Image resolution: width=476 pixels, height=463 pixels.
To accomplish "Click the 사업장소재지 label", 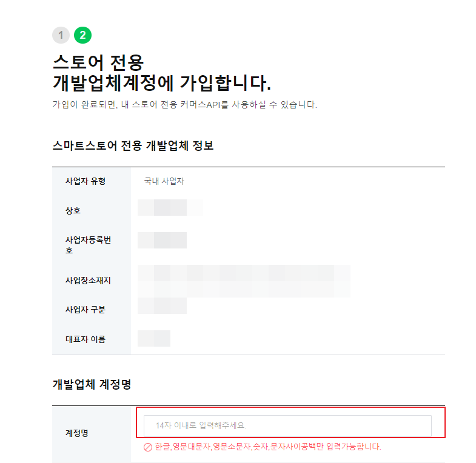I will 88,280.
